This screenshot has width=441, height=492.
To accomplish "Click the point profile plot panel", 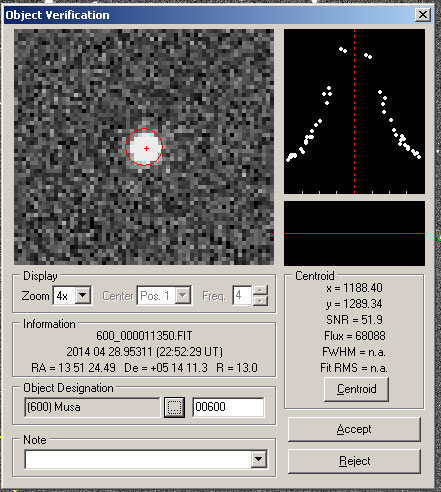I will [x=354, y=111].
